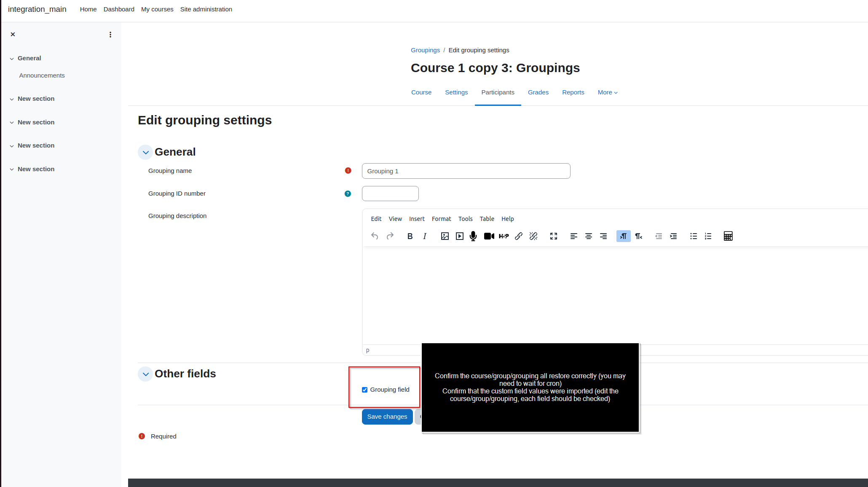Click the Redo icon in editor toolbar
Screen dimensions: 868x487
[390, 236]
